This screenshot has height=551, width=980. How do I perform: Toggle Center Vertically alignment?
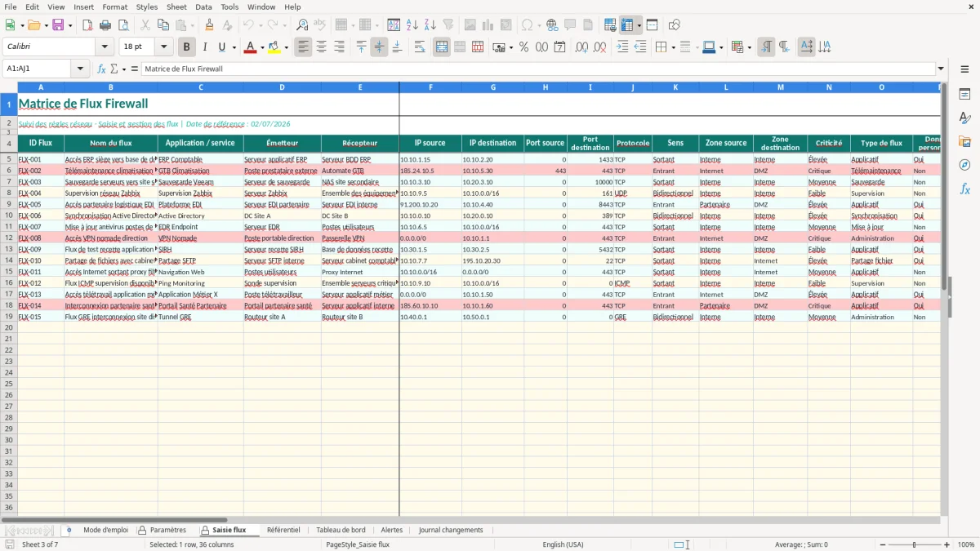(x=379, y=47)
